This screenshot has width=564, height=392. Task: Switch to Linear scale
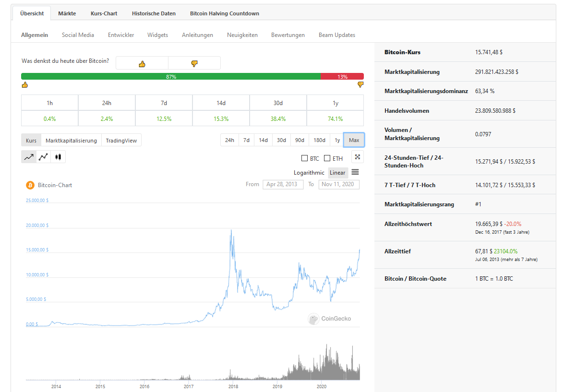coord(337,173)
